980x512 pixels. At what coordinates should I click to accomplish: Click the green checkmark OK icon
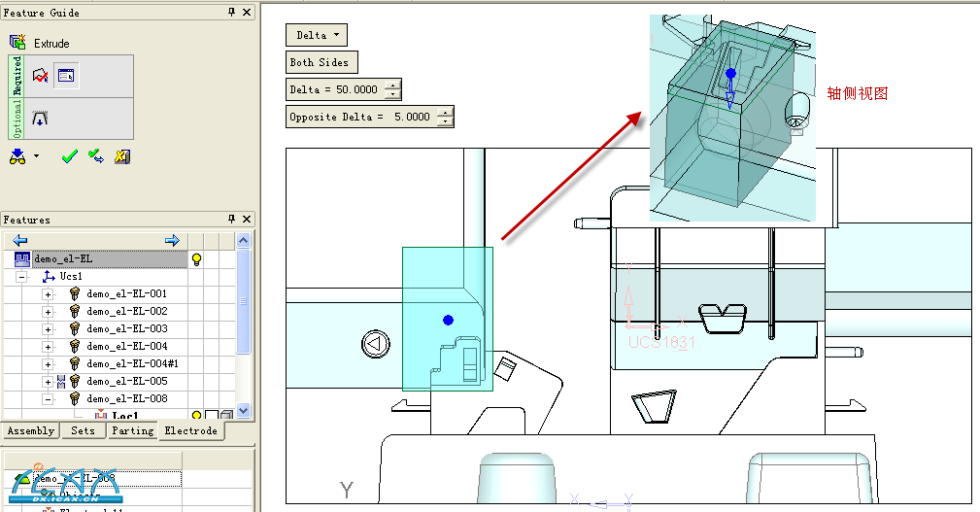(68, 155)
